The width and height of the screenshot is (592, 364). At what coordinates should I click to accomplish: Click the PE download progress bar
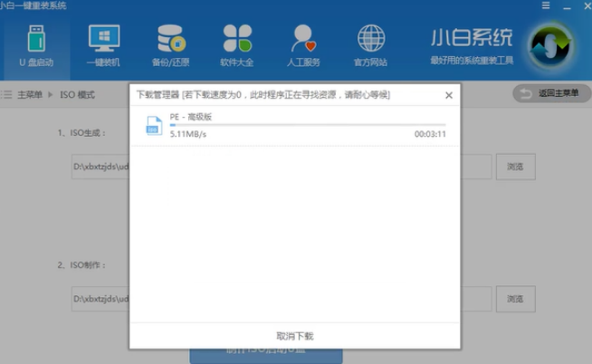click(307, 125)
